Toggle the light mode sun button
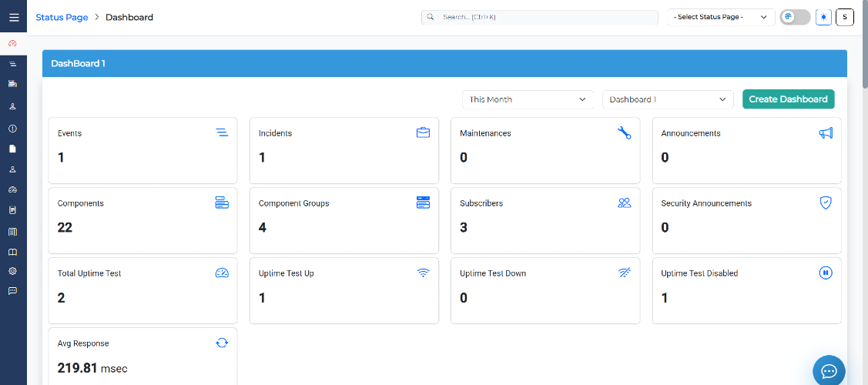Viewport: 868px width, 385px height. (824, 17)
